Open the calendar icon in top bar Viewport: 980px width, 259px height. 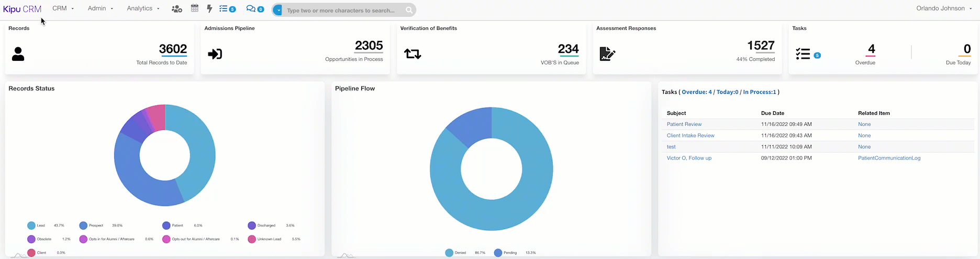[195, 8]
